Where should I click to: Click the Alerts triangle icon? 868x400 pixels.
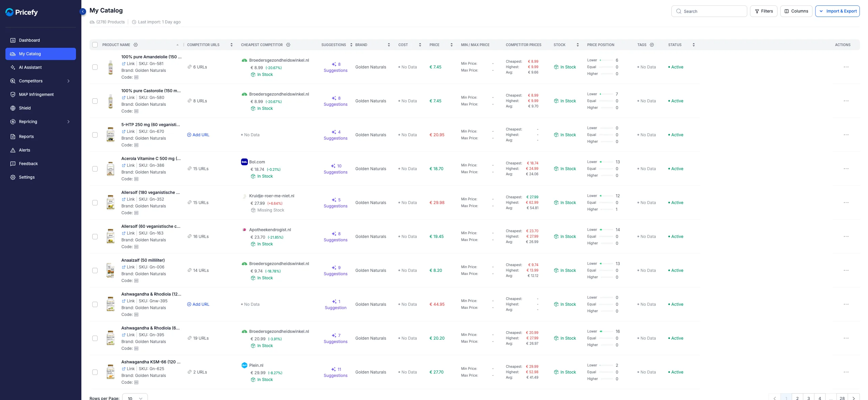13,150
